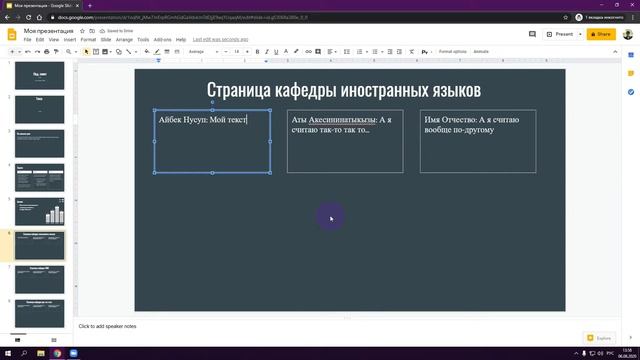The width and height of the screenshot is (640, 360).
Task: Select the Line tool
Action: [x=129, y=52]
